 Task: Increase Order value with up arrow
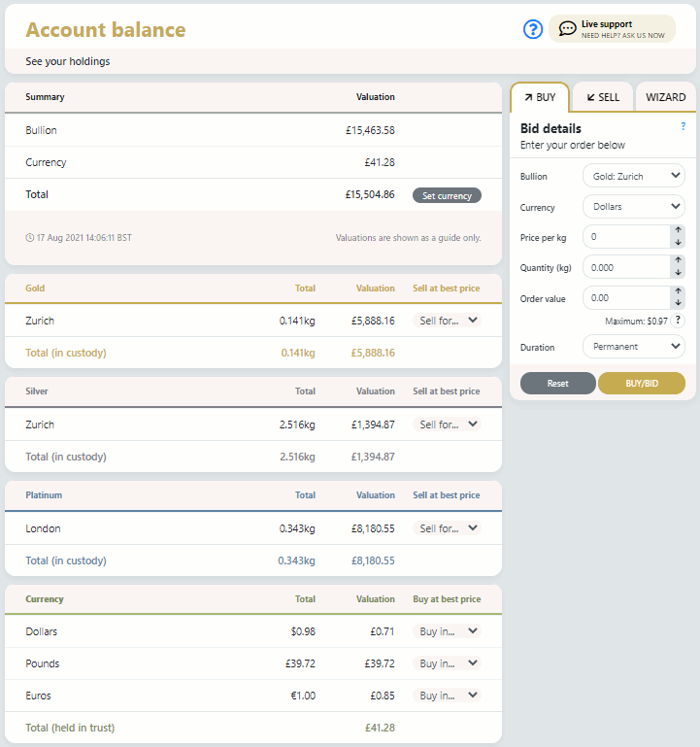pos(678,291)
